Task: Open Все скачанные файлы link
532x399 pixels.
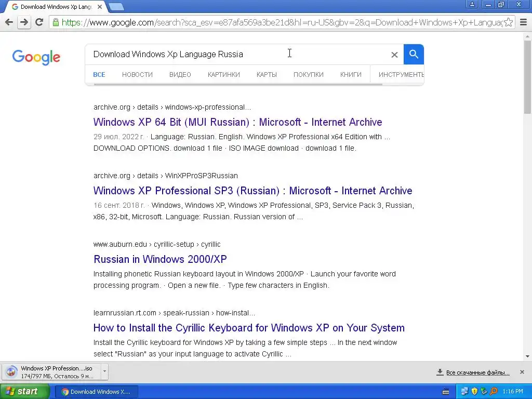Action: click(478, 373)
